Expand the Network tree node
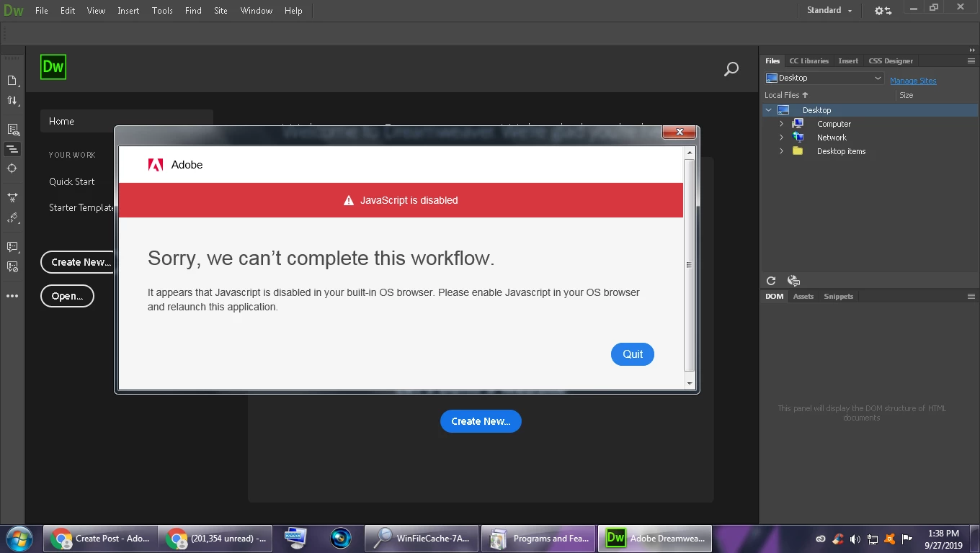 (x=781, y=138)
